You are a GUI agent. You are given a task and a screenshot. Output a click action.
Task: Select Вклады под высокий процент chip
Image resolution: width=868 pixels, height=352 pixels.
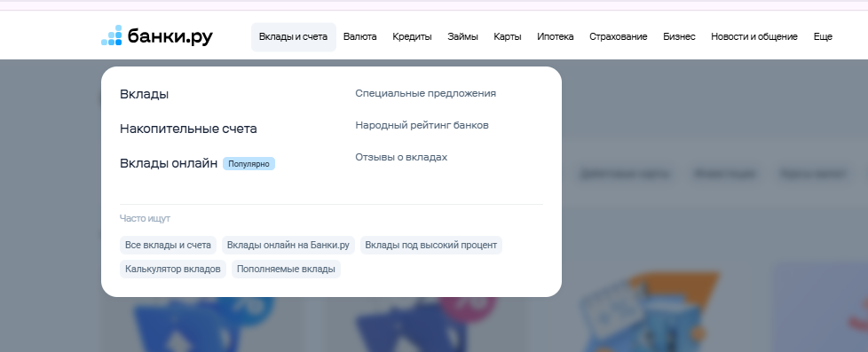[x=431, y=246]
